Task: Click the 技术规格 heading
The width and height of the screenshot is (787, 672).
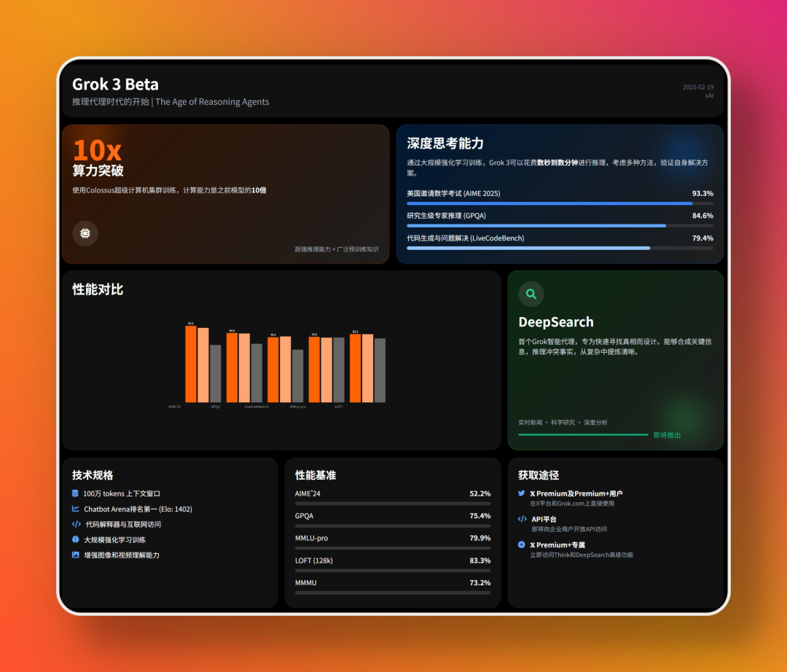Action: [93, 475]
